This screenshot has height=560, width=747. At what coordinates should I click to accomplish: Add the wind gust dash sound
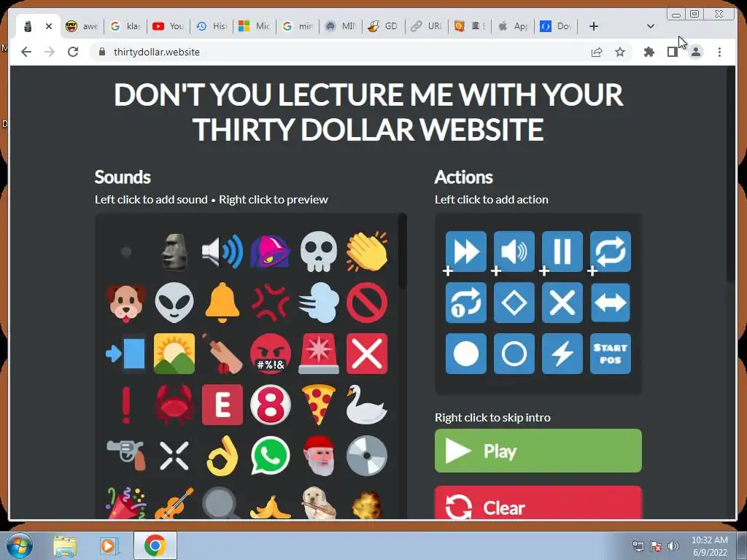pyautogui.click(x=319, y=303)
